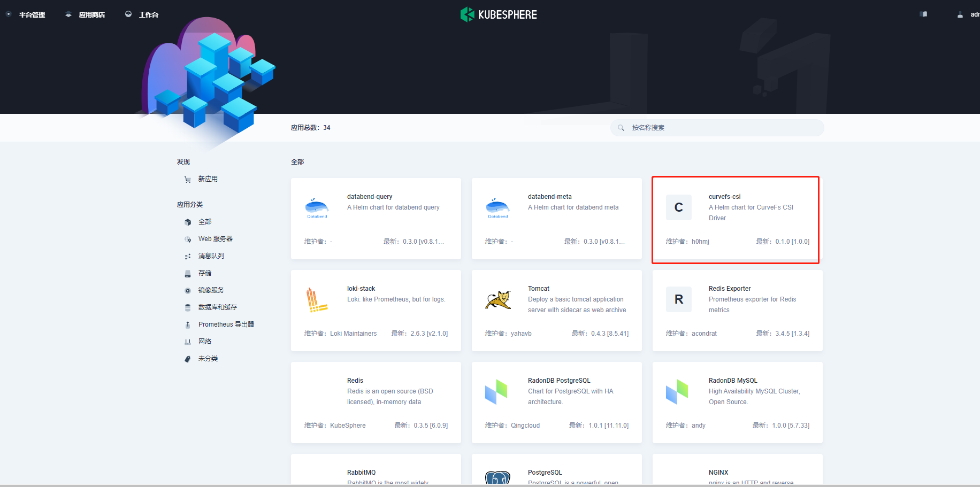
Task: Click the 消息队列 category icon
Action: 188,257
